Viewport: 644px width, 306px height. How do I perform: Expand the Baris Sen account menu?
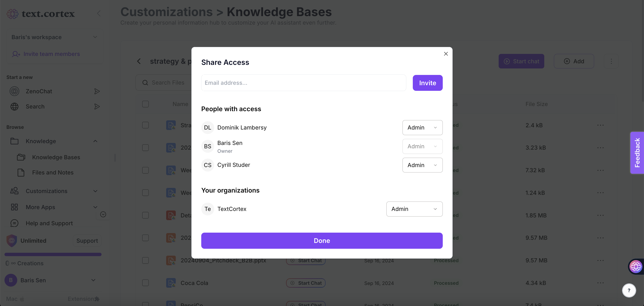(x=93, y=280)
